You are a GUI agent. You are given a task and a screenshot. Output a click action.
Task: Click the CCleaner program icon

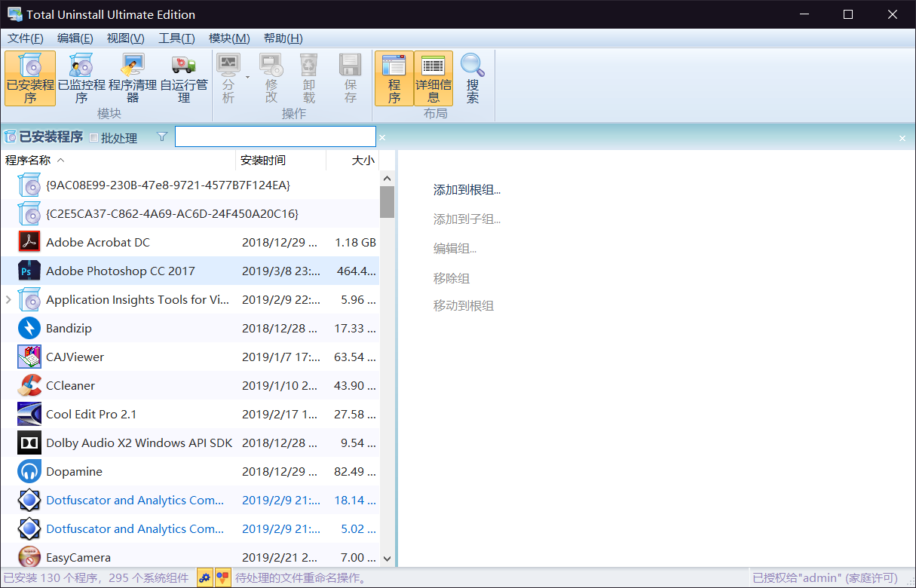tap(29, 385)
